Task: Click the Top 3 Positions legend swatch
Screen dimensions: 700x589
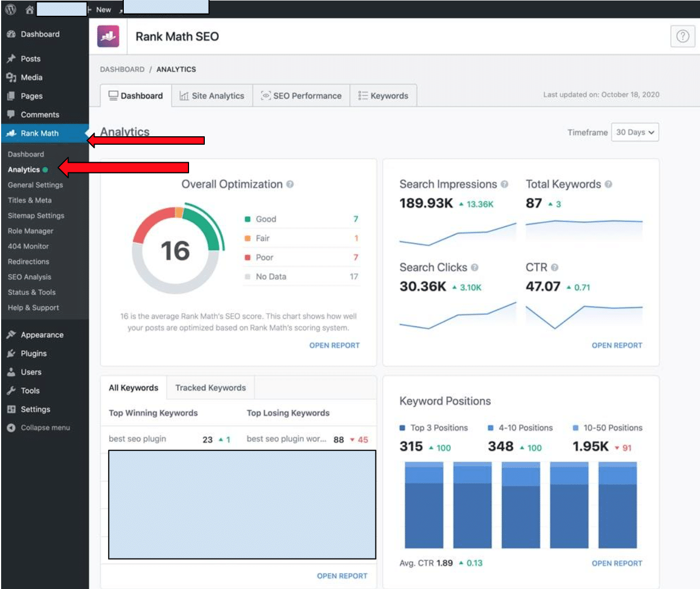Action: point(402,428)
